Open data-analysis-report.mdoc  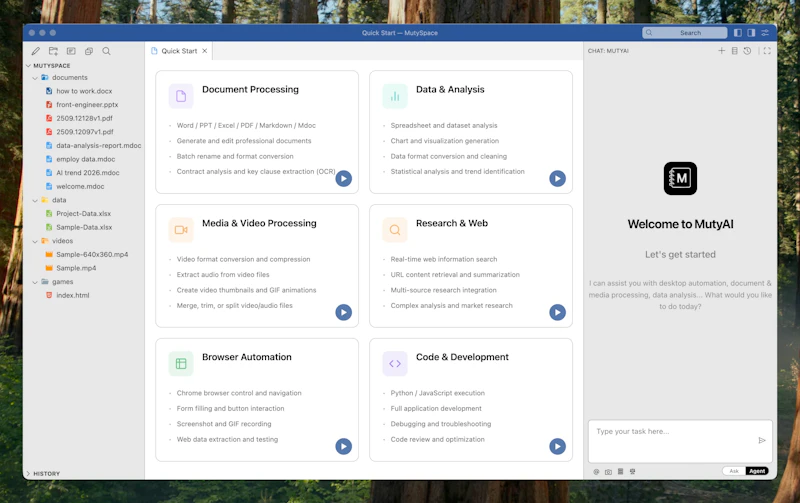(x=98, y=145)
